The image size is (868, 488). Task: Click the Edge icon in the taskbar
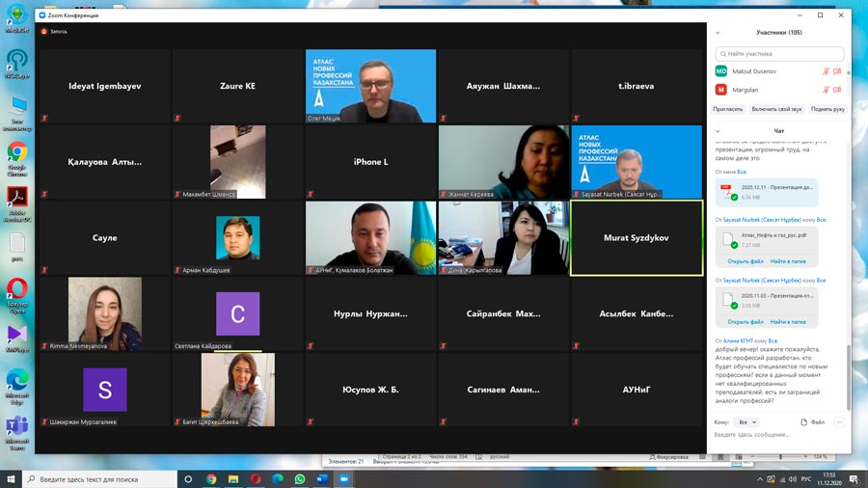click(x=278, y=479)
